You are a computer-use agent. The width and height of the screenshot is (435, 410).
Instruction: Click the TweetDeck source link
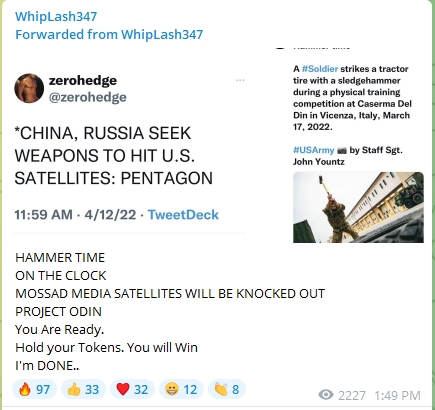[183, 215]
